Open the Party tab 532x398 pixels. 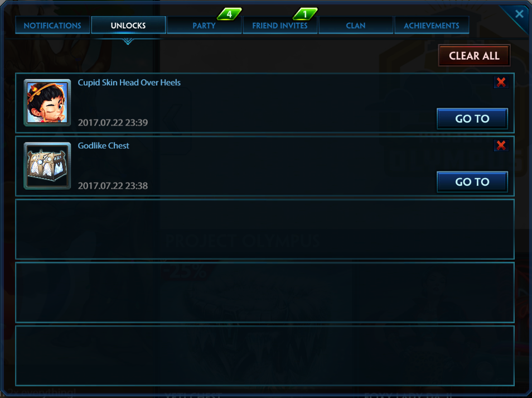[204, 26]
